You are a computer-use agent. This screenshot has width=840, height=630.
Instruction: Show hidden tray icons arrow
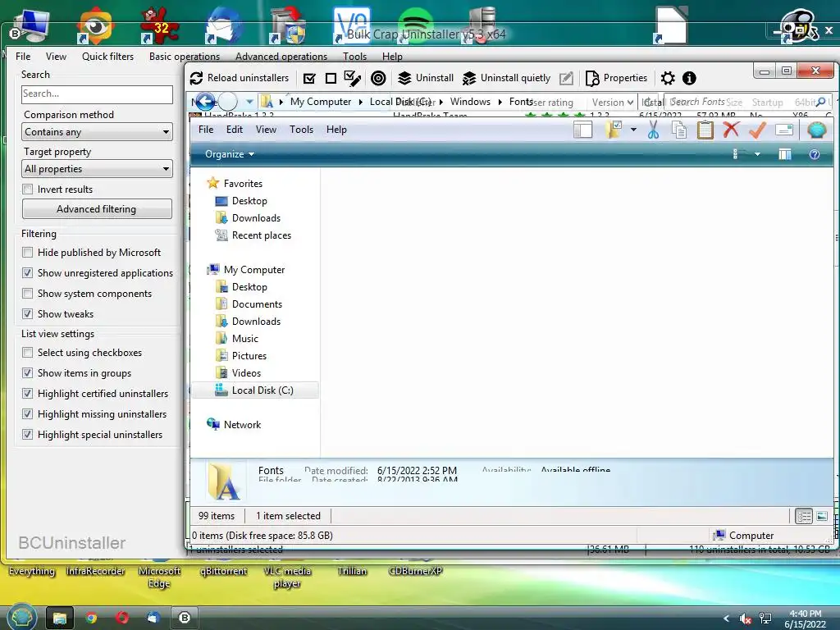[726, 619]
